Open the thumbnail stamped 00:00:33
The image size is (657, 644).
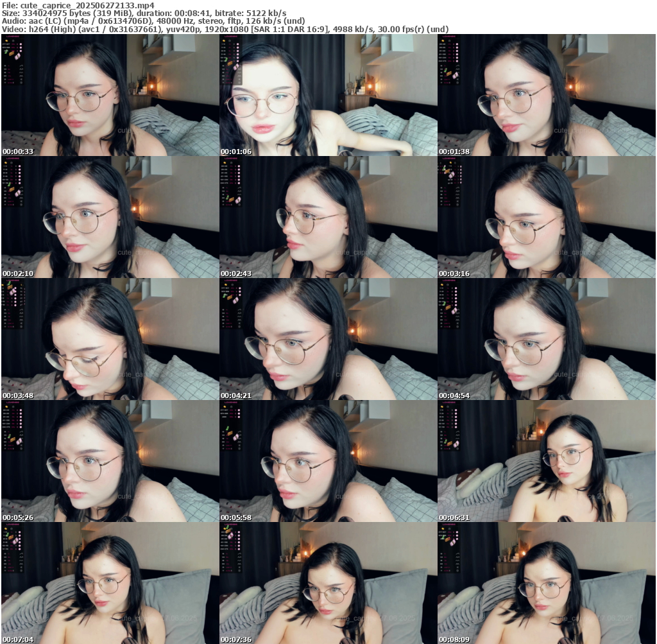tap(110, 95)
